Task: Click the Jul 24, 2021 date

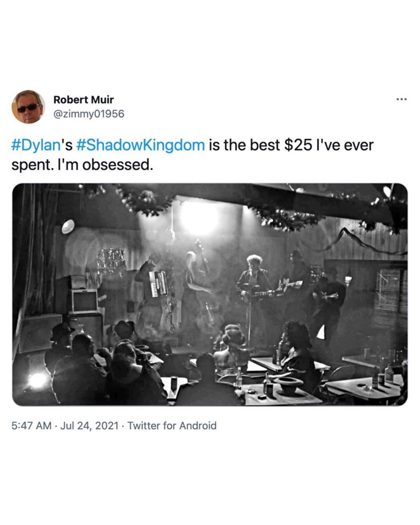Action: (x=89, y=425)
